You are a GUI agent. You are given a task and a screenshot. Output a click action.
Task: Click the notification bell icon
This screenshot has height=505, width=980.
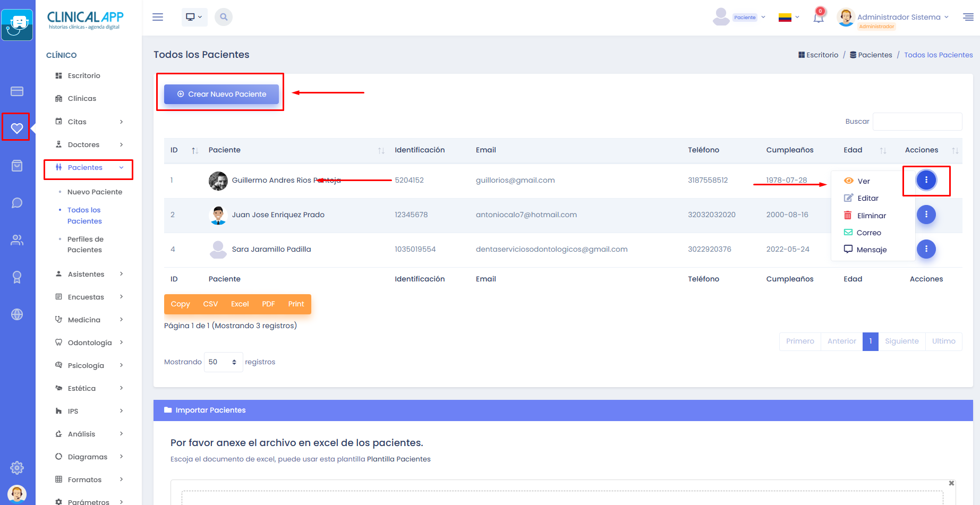tap(819, 18)
